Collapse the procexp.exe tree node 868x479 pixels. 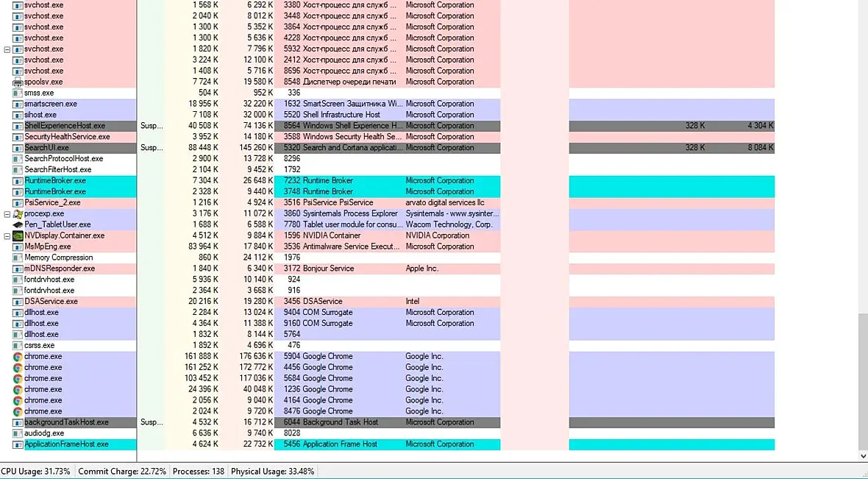[7, 214]
